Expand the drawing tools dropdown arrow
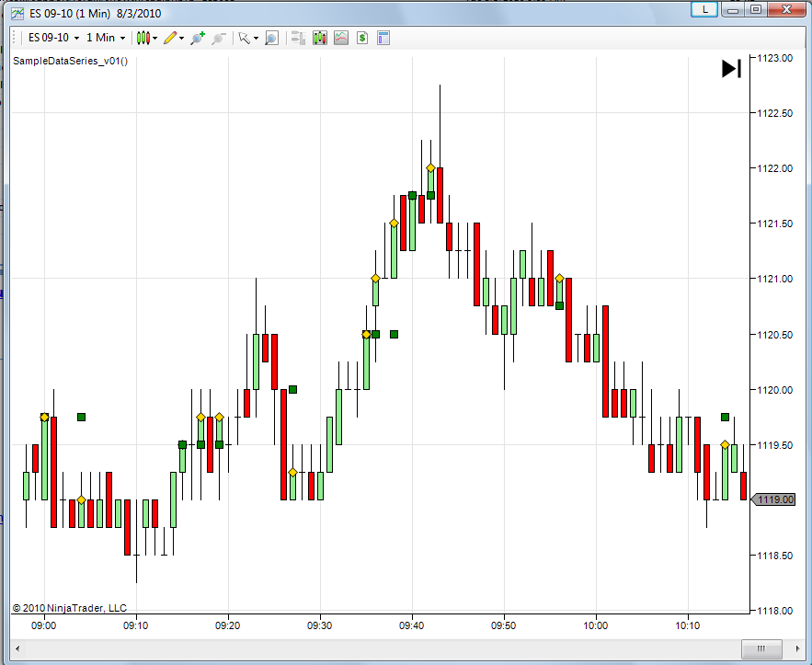812x665 pixels. (x=181, y=39)
